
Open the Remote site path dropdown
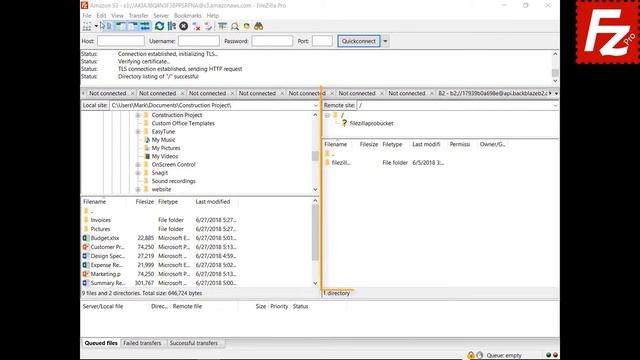click(555, 105)
